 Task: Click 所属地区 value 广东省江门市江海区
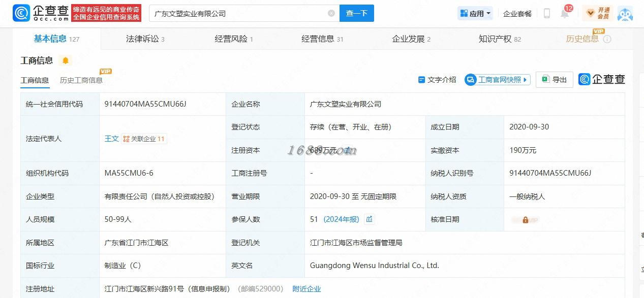click(136, 243)
